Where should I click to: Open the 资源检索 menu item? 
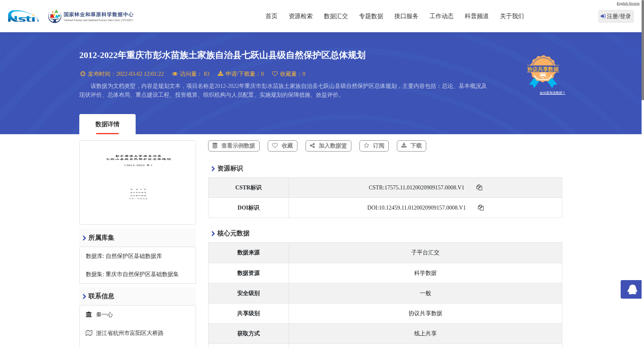(301, 16)
